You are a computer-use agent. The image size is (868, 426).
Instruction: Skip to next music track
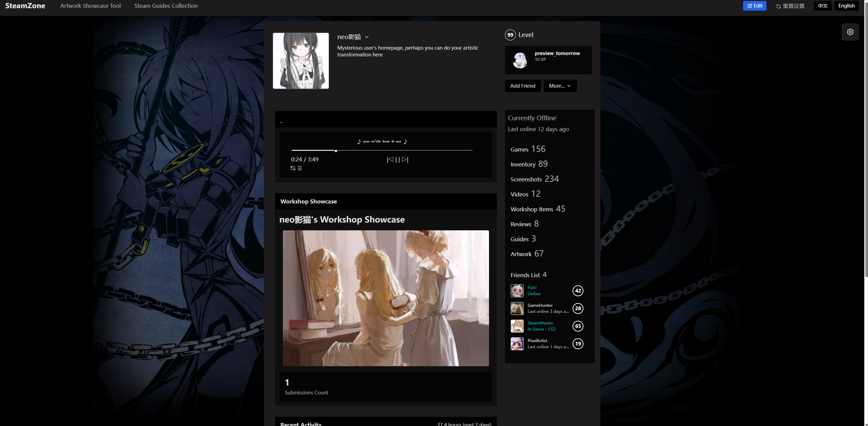405,160
